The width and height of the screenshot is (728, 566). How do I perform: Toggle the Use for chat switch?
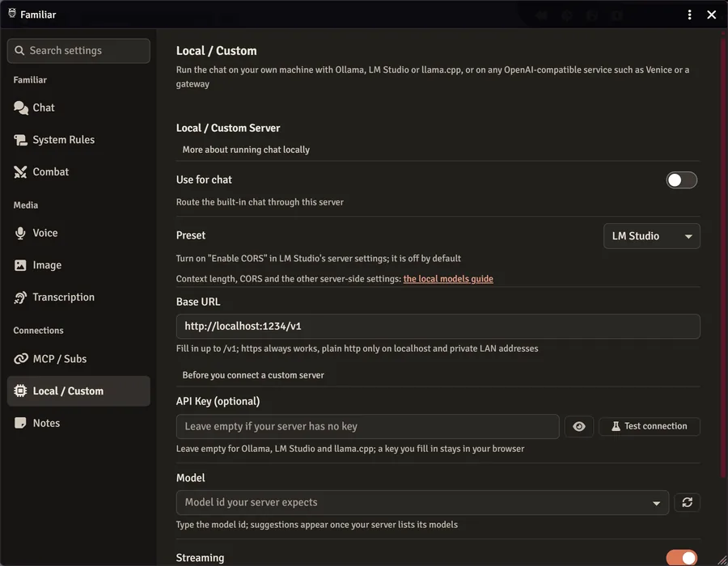(x=681, y=180)
